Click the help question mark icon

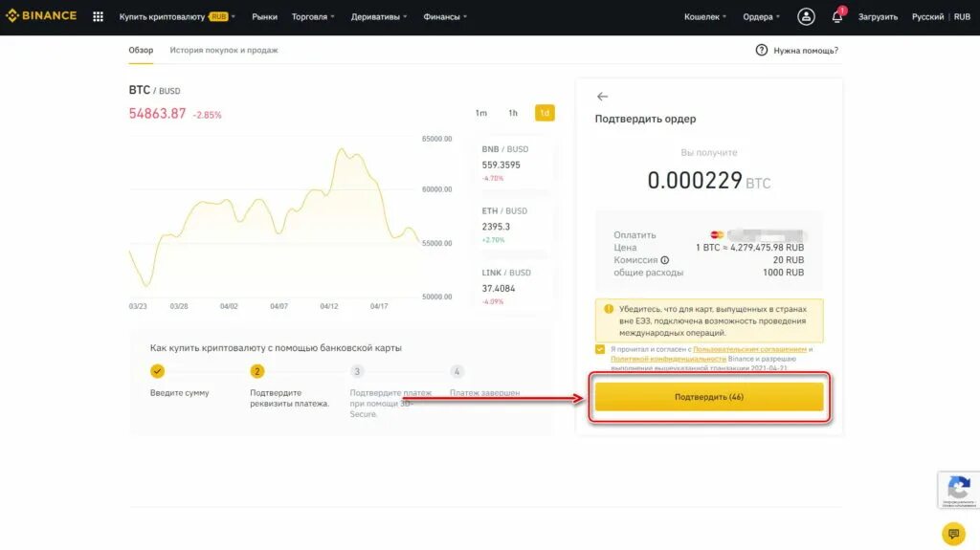point(761,50)
